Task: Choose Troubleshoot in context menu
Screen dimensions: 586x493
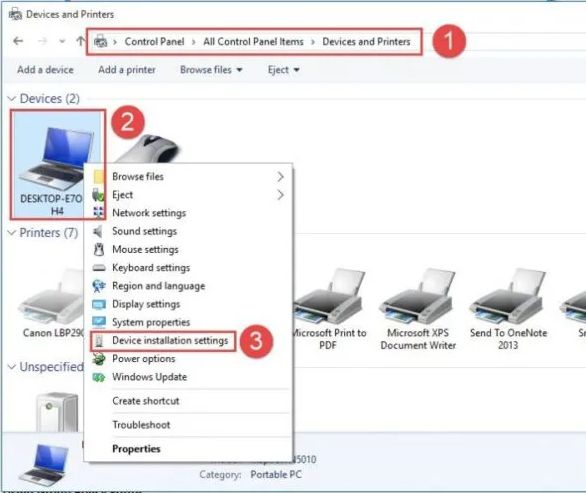Action: (x=189, y=425)
